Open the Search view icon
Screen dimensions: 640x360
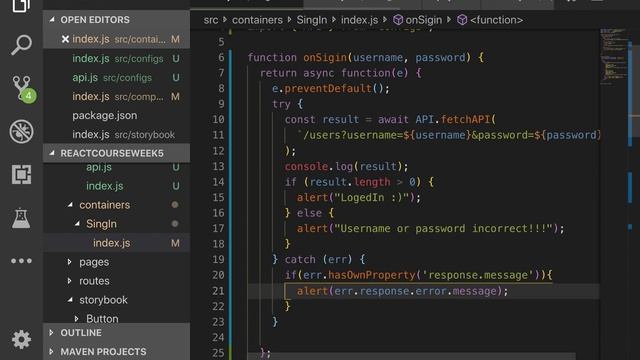(21, 44)
